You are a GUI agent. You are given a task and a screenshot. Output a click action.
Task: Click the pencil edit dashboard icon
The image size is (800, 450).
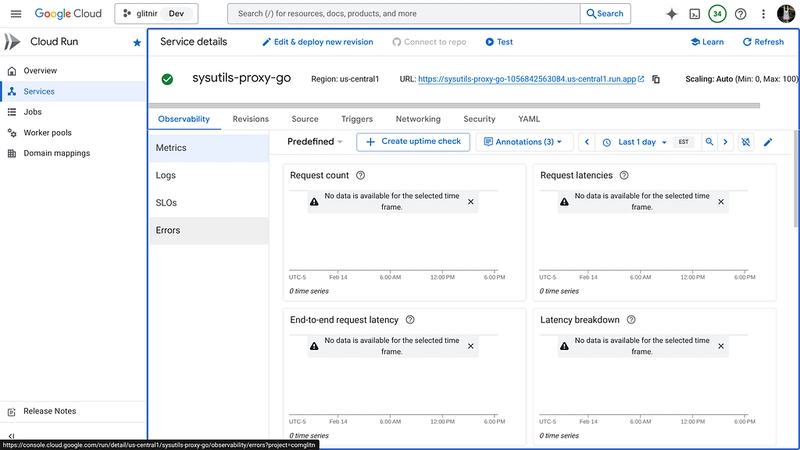[768, 142]
